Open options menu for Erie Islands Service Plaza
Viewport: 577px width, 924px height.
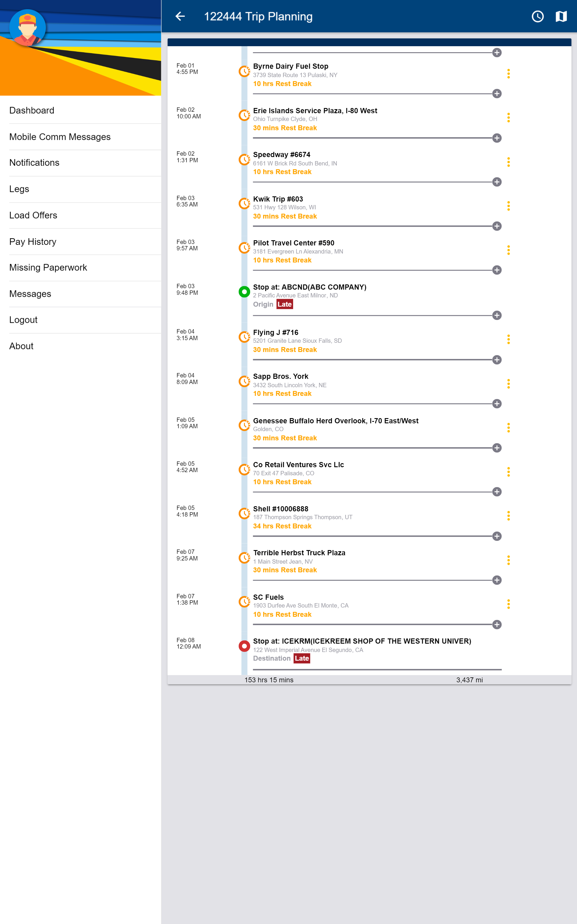click(508, 118)
